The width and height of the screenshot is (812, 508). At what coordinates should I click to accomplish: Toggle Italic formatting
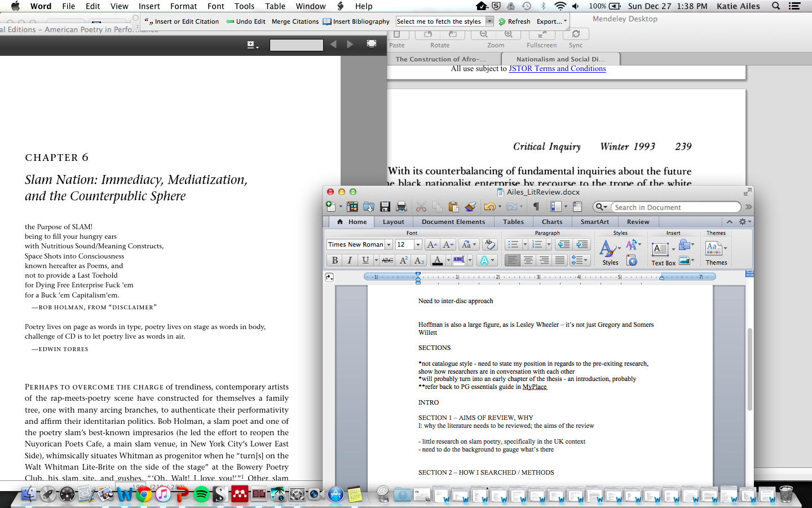pos(350,260)
